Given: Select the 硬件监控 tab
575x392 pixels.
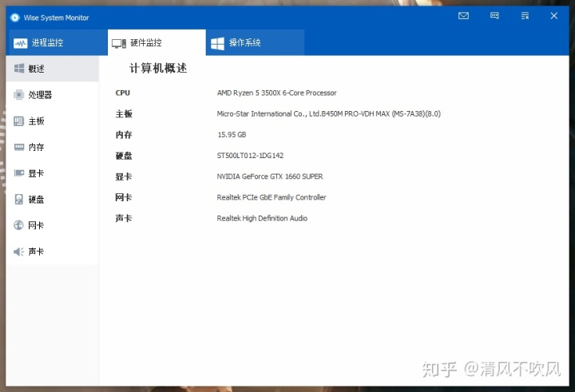Looking at the screenshot, I should point(157,42).
